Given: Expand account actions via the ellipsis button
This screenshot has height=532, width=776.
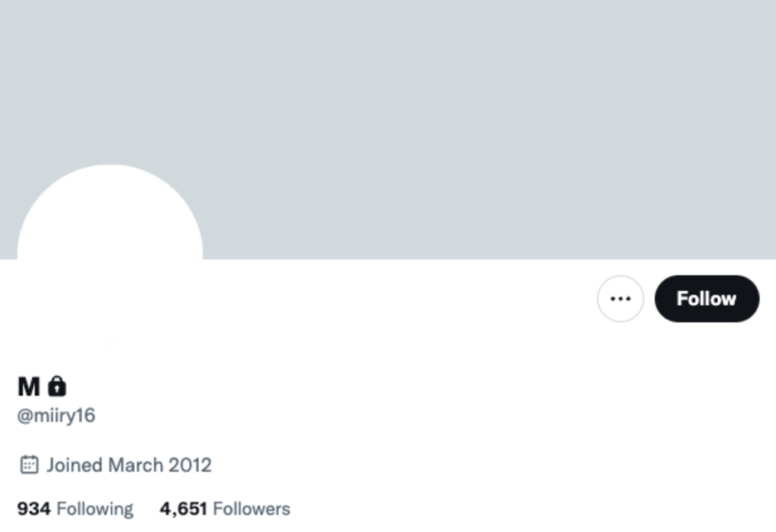Looking at the screenshot, I should (620, 299).
